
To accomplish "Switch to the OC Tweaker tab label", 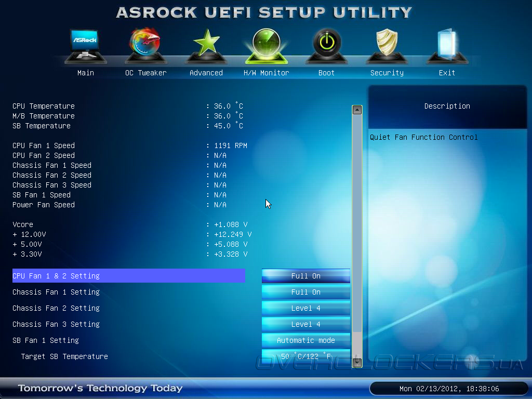I will (146, 73).
